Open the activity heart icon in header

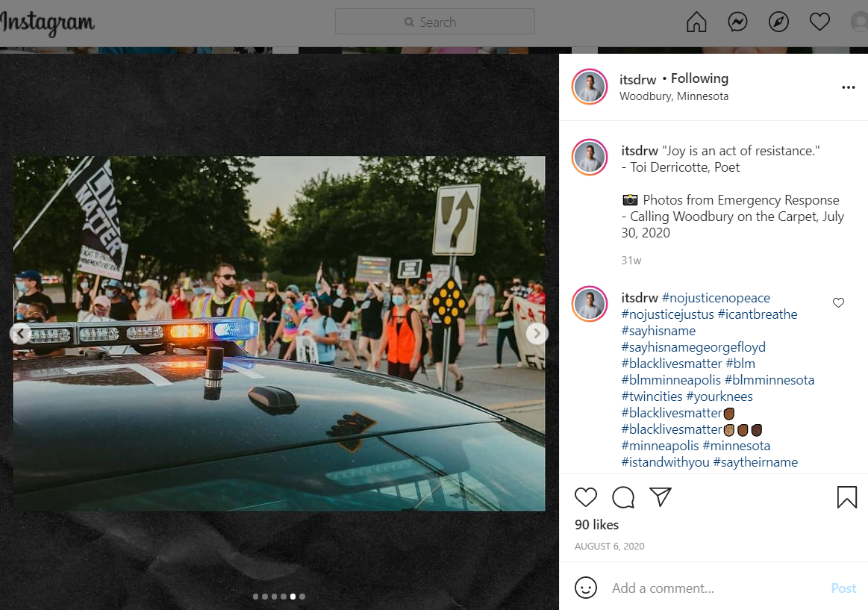819,22
